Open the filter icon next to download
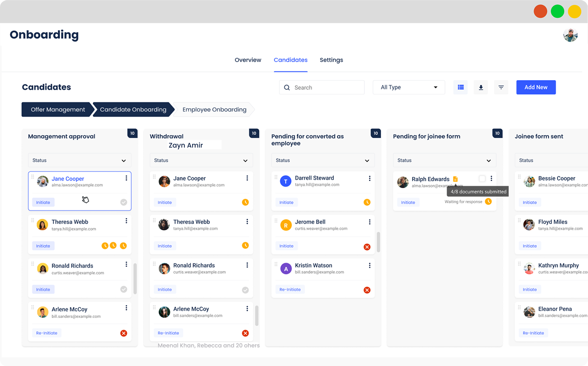 pos(501,87)
